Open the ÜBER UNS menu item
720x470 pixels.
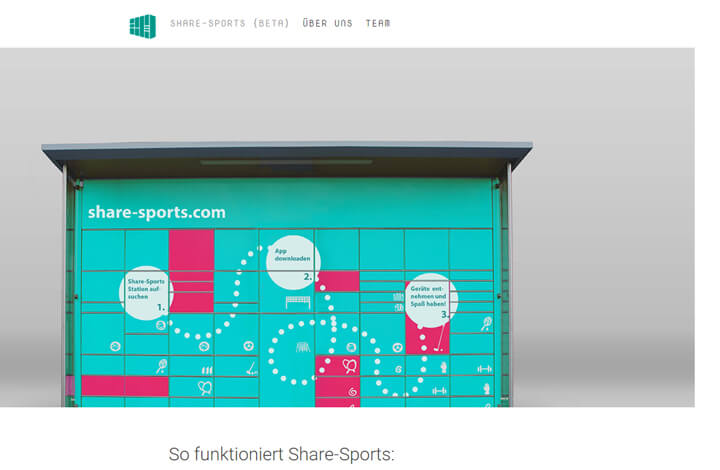327,23
